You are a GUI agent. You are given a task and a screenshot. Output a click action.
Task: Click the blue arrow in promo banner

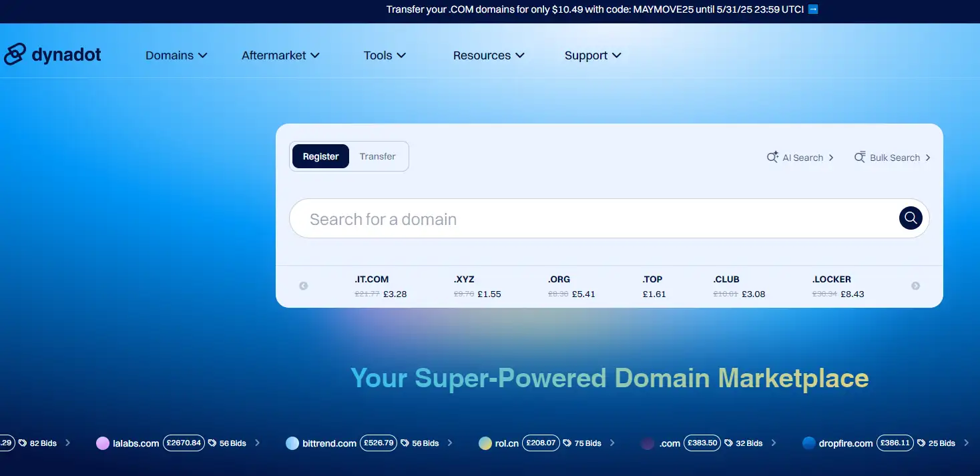tap(813, 9)
